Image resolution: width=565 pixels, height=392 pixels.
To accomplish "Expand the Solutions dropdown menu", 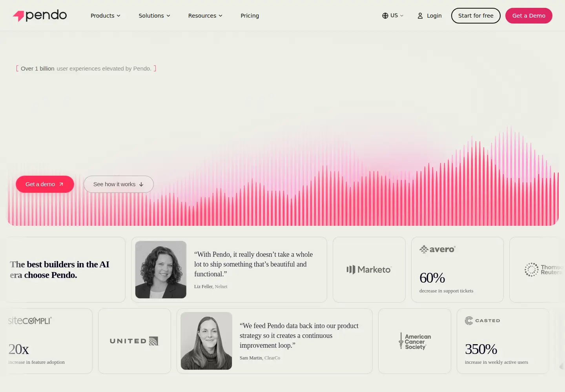I will [154, 16].
